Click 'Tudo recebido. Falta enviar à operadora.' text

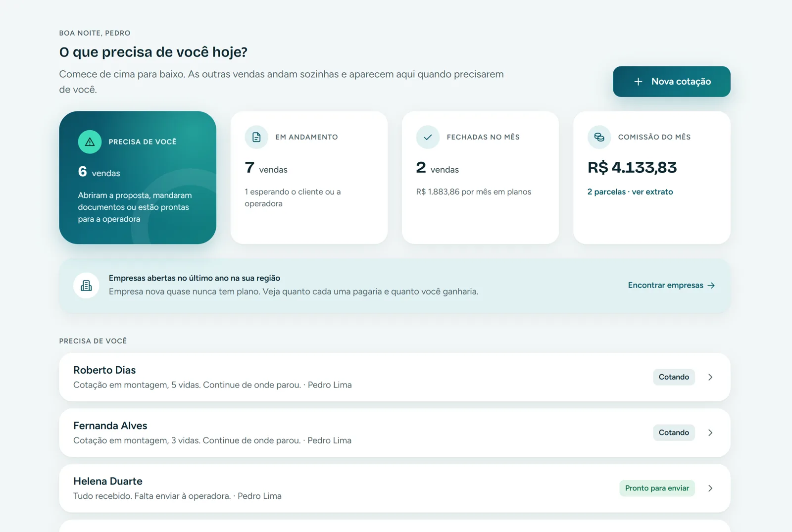tap(152, 496)
